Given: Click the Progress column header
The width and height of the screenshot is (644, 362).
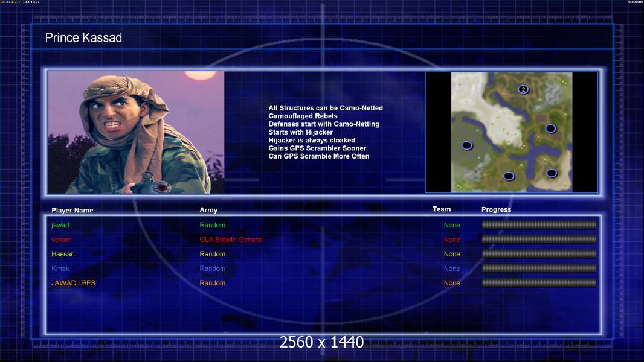Looking at the screenshot, I should click(x=496, y=209).
